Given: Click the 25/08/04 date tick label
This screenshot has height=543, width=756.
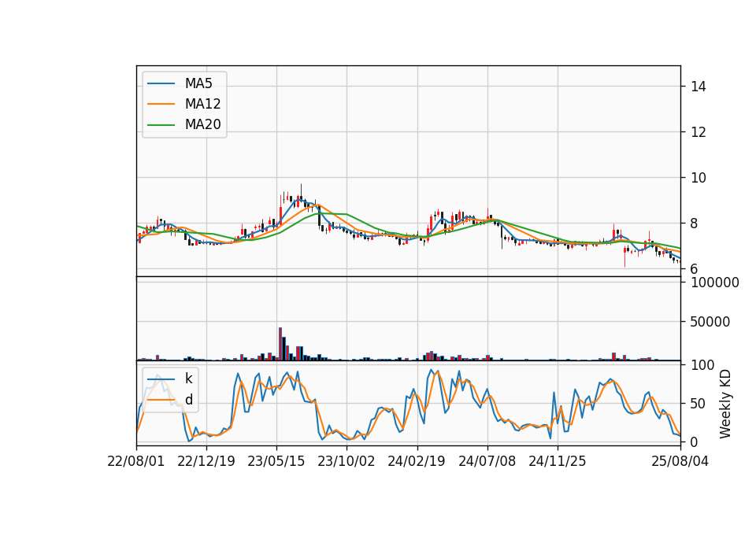Looking at the screenshot, I should coord(680,461).
